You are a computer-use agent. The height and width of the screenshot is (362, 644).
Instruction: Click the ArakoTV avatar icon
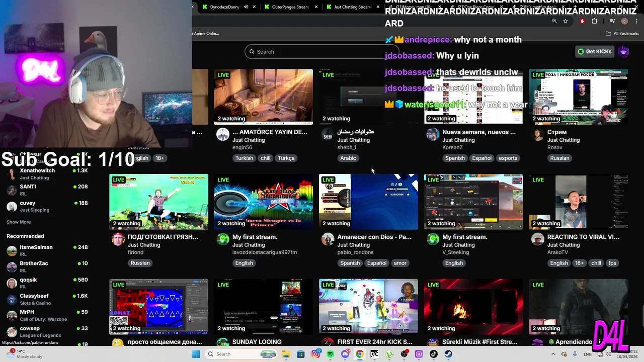pos(537,239)
